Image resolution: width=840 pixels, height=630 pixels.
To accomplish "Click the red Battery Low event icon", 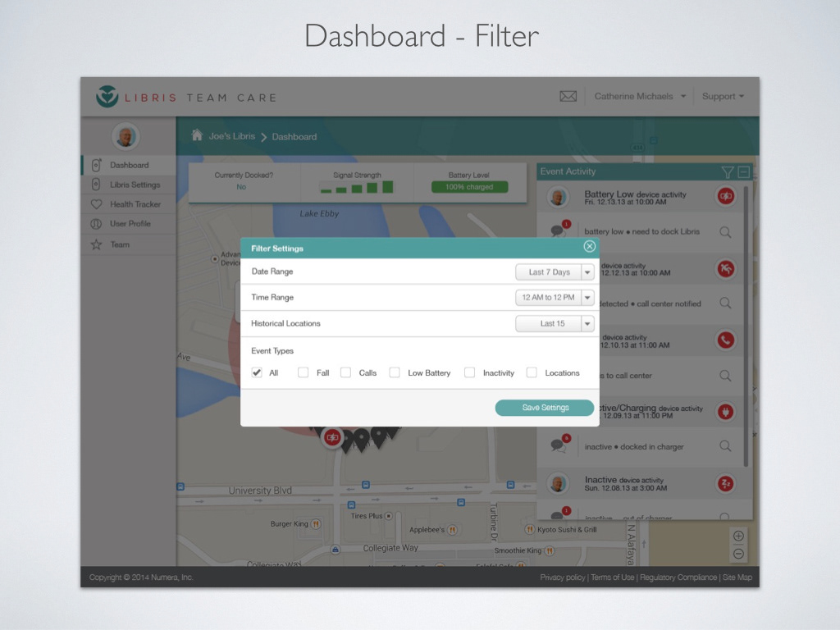I will tap(726, 196).
